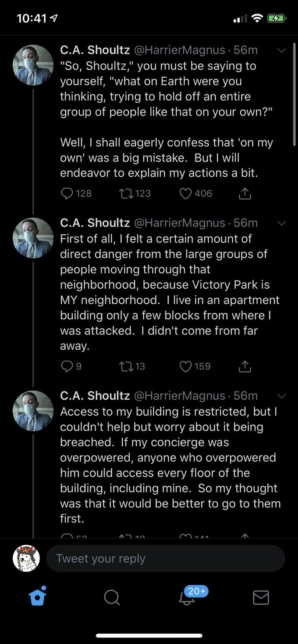View C.A. Shoultz avatar on second tweet

pos(33,238)
